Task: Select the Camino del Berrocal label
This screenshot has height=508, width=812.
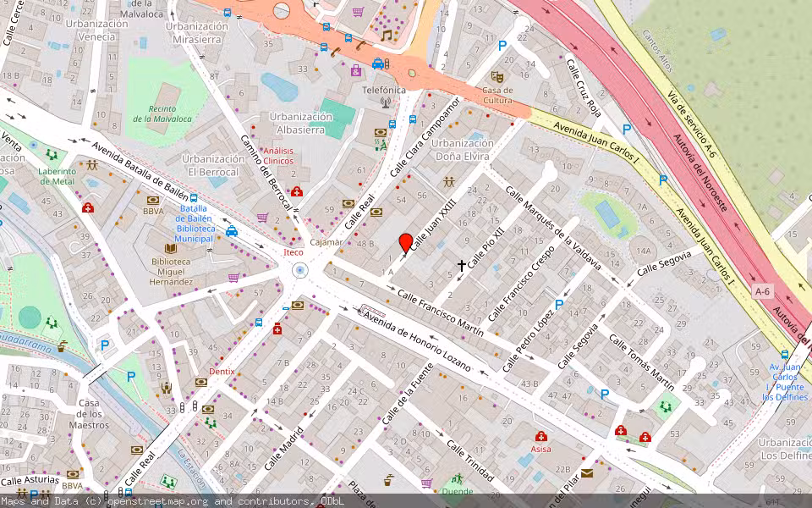Action: point(266,173)
